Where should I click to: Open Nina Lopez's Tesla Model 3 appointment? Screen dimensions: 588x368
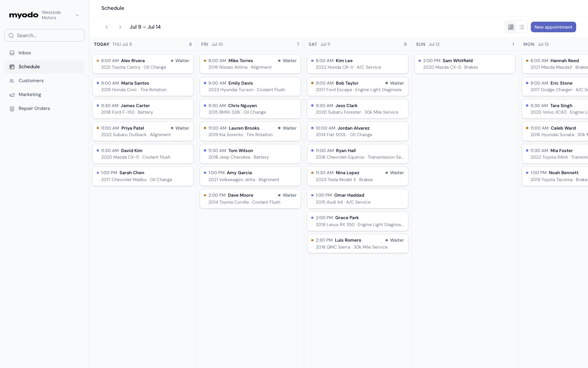(358, 176)
